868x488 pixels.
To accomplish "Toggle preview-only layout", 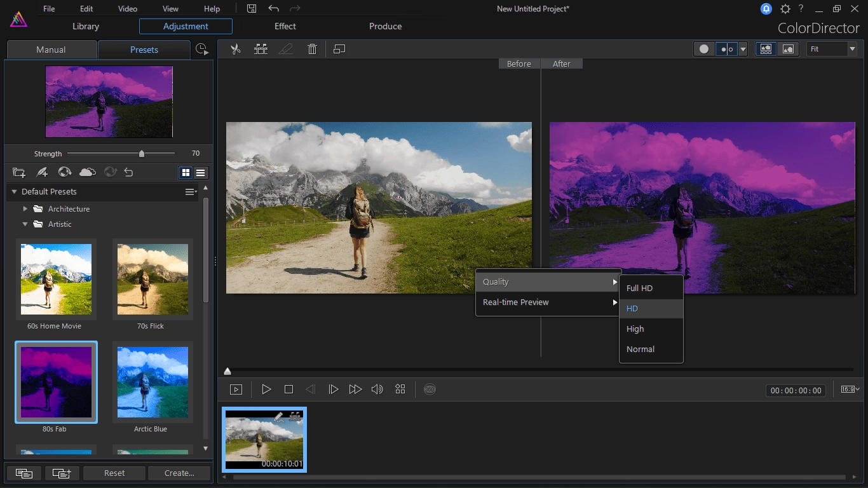I will [788, 49].
